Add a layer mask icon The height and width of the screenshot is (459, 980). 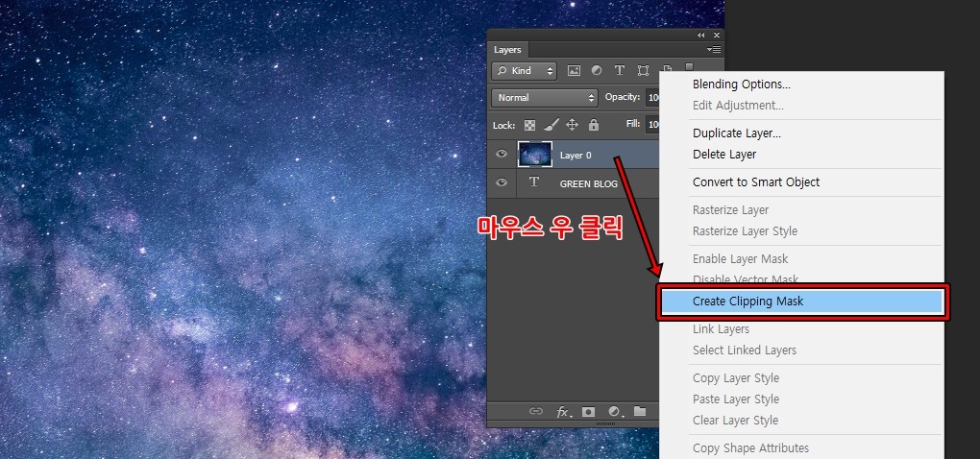[x=588, y=412]
